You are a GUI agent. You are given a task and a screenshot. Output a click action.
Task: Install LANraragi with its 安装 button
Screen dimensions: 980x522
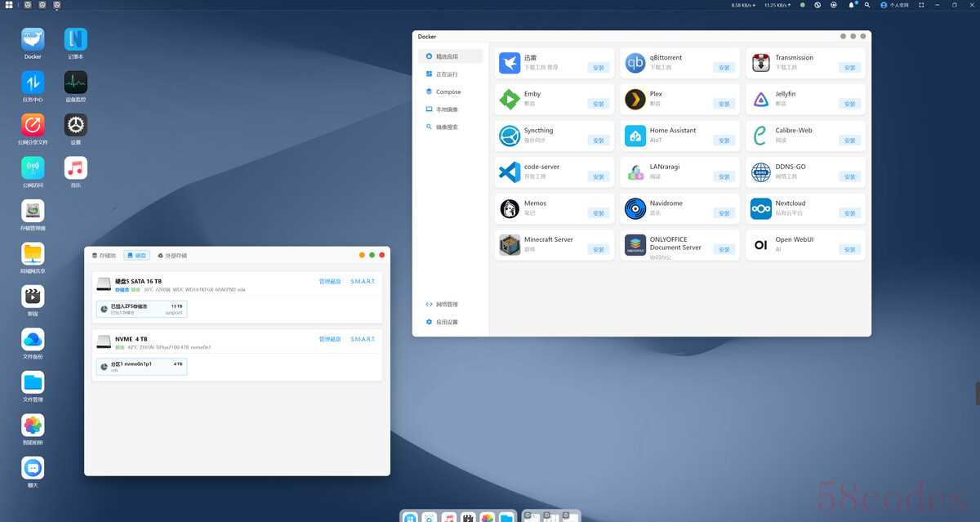pos(724,176)
